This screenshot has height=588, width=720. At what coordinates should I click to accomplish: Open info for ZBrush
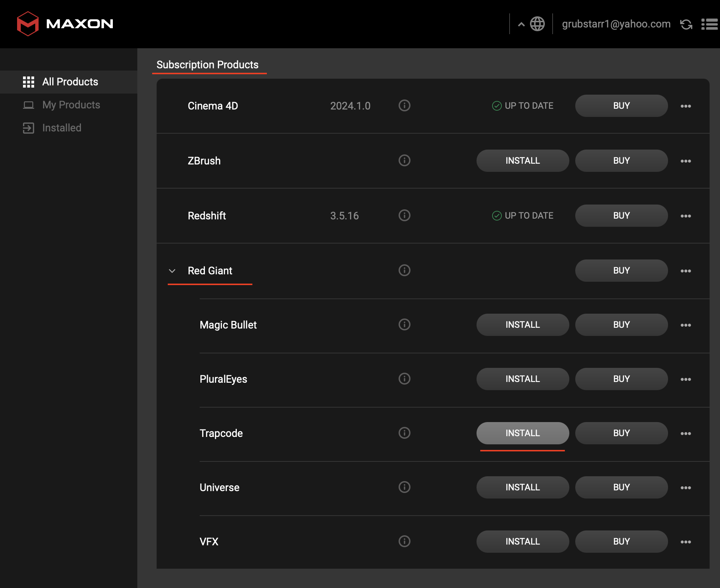click(404, 160)
